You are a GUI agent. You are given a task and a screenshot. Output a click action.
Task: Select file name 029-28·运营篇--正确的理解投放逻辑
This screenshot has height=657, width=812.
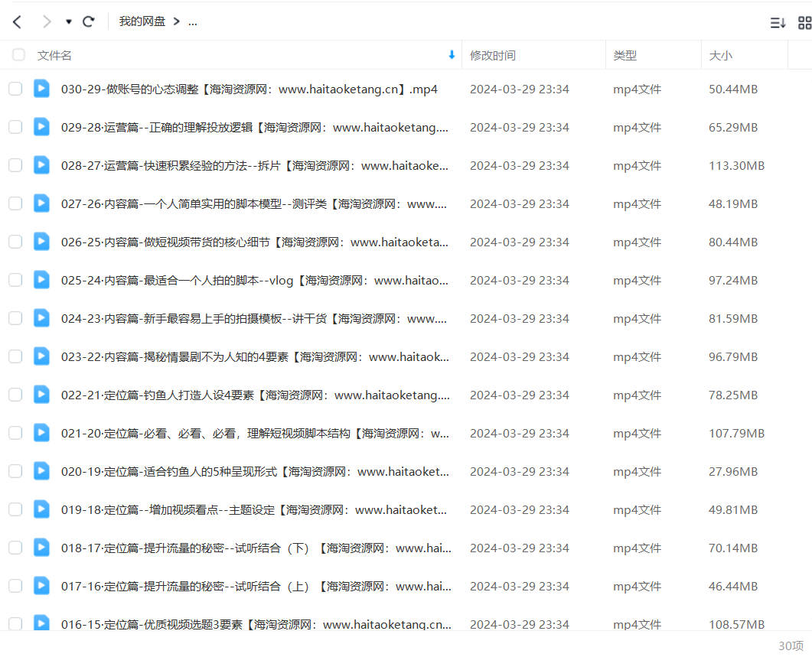coord(255,128)
